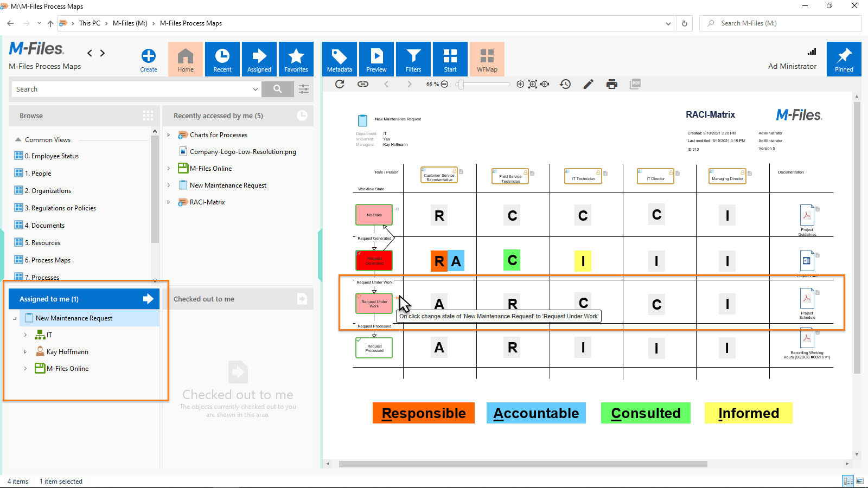This screenshot has width=868, height=488.
Task: Switch to the Favorites tab
Action: 296,59
